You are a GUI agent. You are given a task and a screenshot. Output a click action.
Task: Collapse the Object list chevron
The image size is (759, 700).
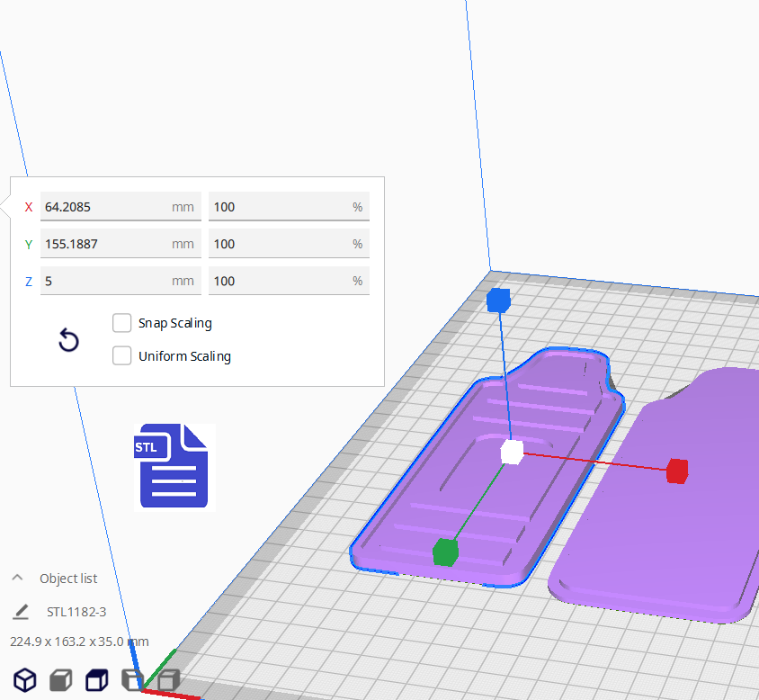coord(17,578)
